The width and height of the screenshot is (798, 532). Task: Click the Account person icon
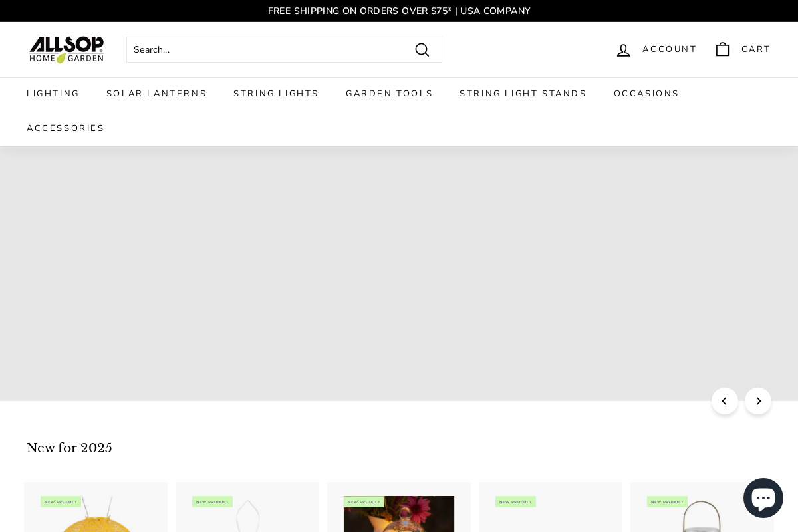coord(623,49)
